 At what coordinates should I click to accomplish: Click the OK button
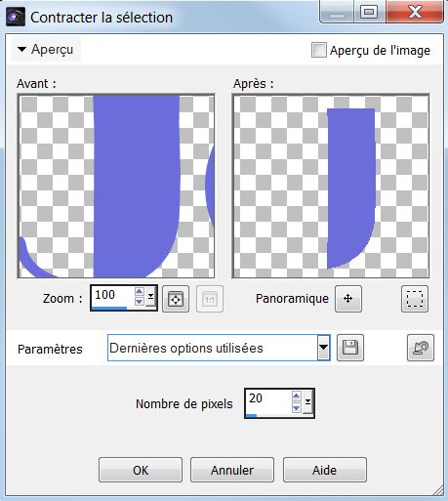[x=141, y=470]
